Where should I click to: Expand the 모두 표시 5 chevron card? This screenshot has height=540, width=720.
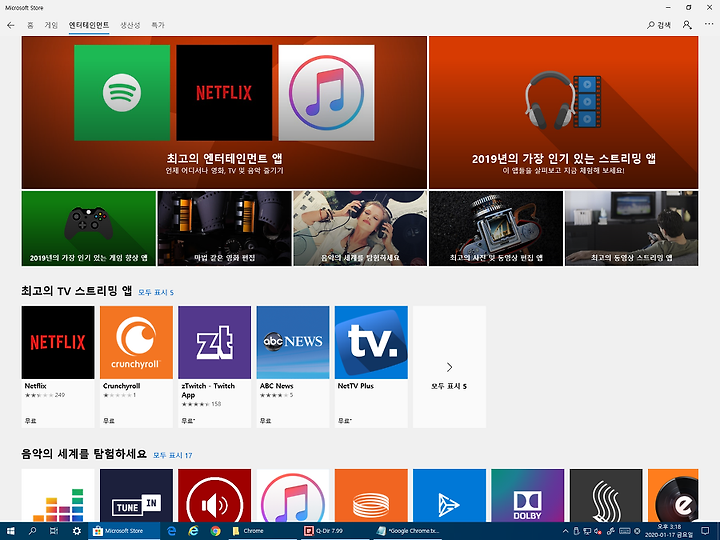[x=450, y=367]
